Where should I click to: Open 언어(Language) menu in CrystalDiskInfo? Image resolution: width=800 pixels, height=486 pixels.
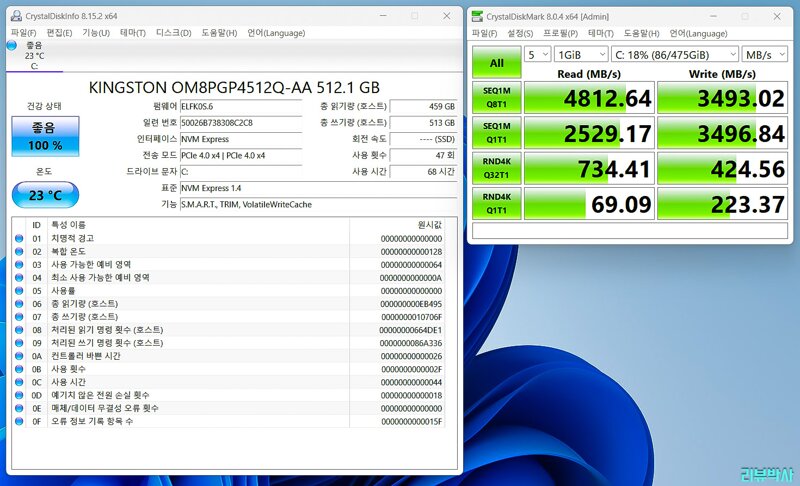tap(276, 33)
